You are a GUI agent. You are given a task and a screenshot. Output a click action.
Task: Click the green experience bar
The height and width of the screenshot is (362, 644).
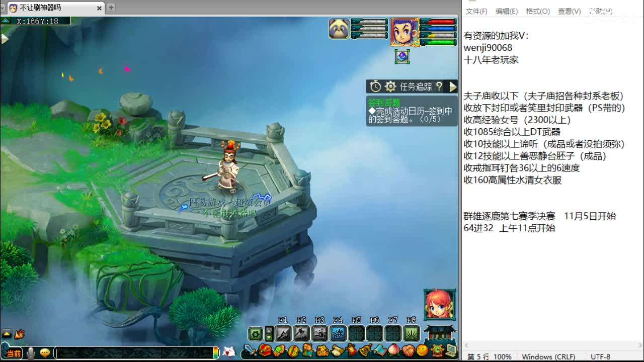click(x=438, y=42)
